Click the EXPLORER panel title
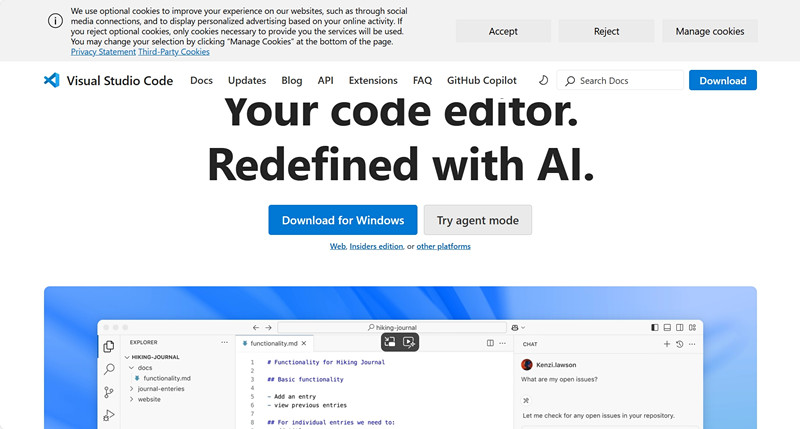Viewport: 800px width, 429px height. pos(143,342)
